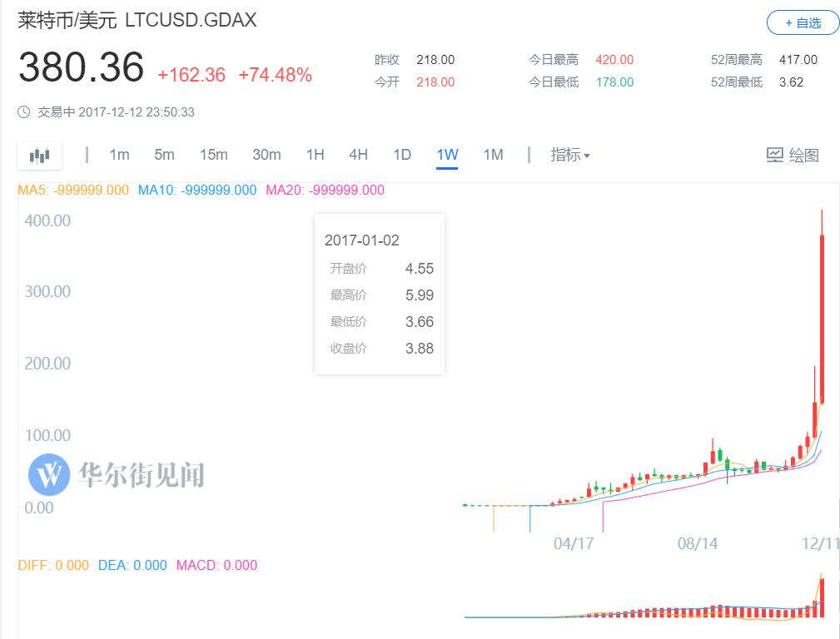Image resolution: width=840 pixels, height=639 pixels.
Task: Click the 52-week high value 417.00
Action: coord(798,59)
